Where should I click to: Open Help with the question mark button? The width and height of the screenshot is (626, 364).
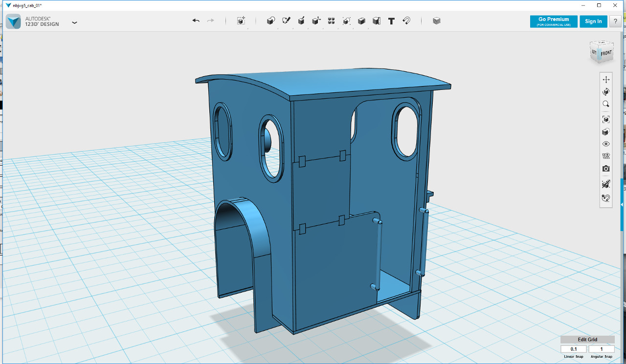[615, 21]
